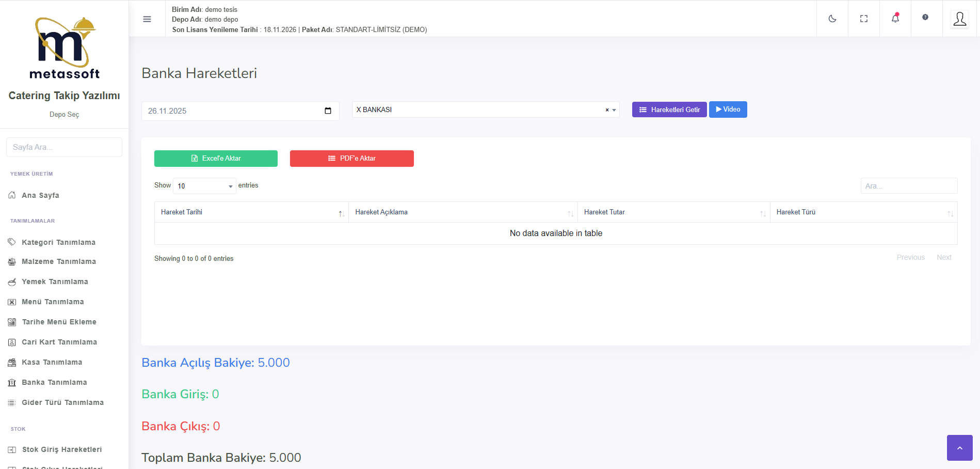Clear the selected X BANKASI bank
This screenshot has height=469, width=980.
coord(607,110)
